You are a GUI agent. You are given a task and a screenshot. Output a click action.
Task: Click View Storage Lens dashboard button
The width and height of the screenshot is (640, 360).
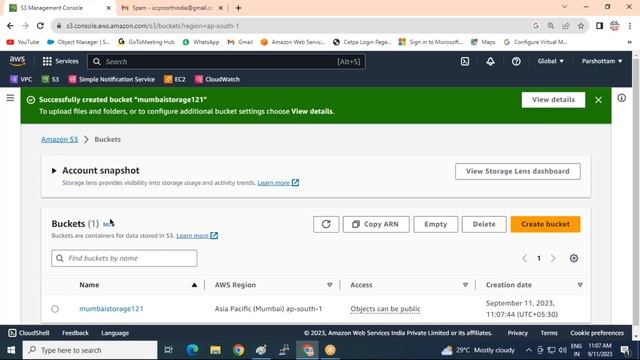(518, 171)
